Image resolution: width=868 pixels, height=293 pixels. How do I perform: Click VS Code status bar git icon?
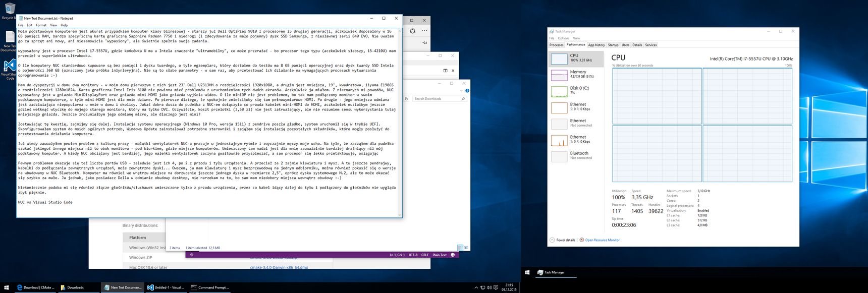click(x=191, y=255)
